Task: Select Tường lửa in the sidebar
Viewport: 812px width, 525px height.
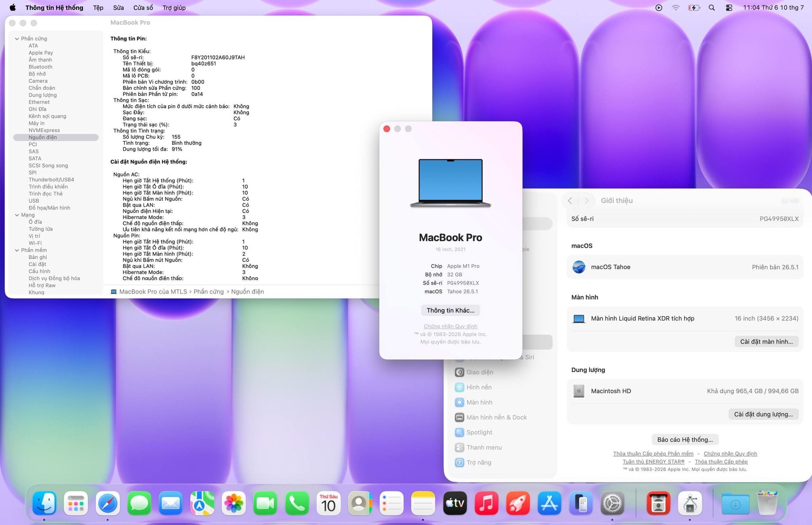Action: pyautogui.click(x=40, y=229)
